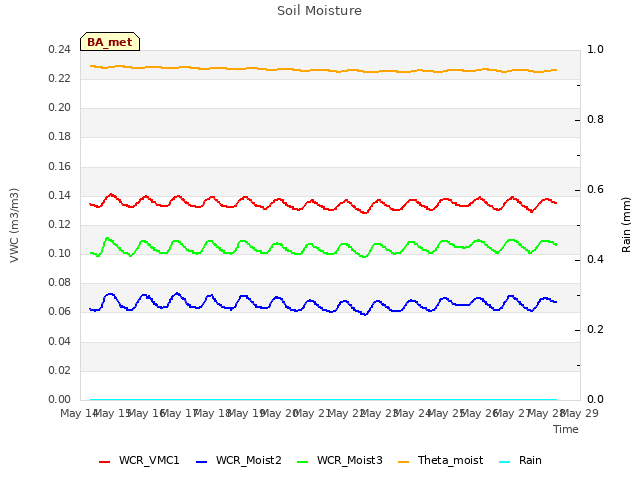The image size is (640, 480).
Task: Click the 0.02 left axis tick label
Action: (x=59, y=370)
